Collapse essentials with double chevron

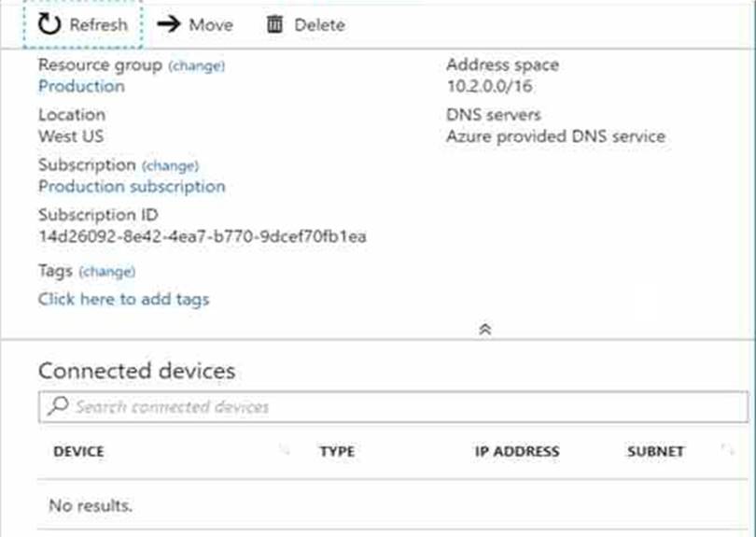click(x=485, y=329)
